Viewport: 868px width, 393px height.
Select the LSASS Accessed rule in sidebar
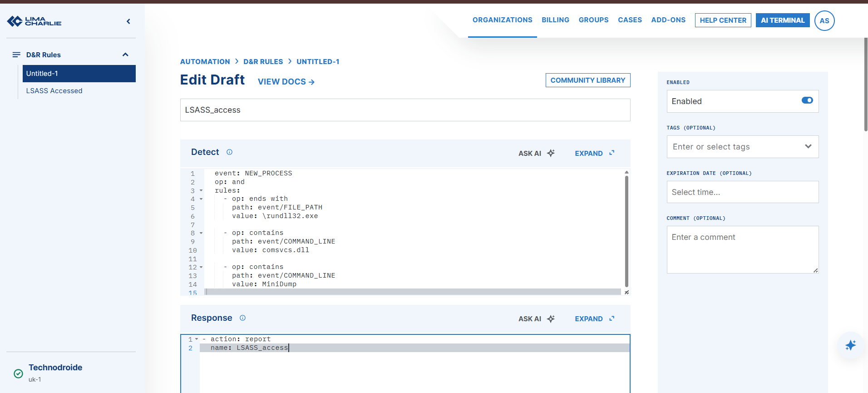pyautogui.click(x=54, y=91)
